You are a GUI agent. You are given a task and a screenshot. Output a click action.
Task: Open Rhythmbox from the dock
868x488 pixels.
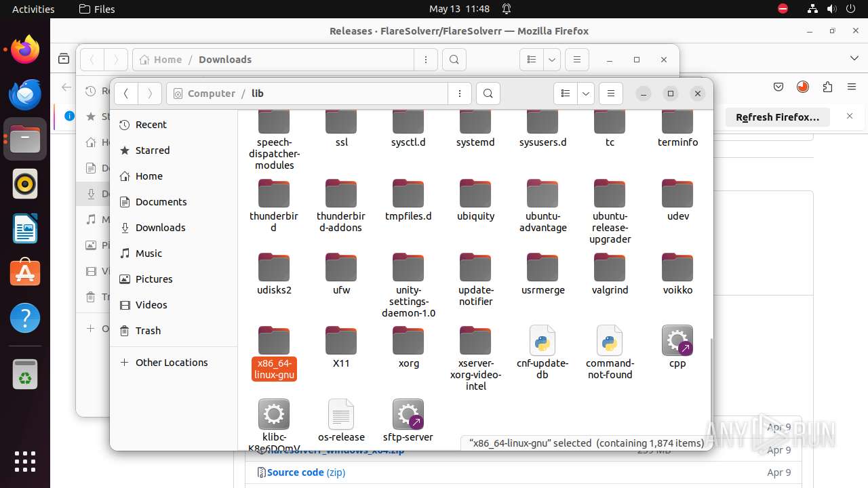[x=25, y=184]
